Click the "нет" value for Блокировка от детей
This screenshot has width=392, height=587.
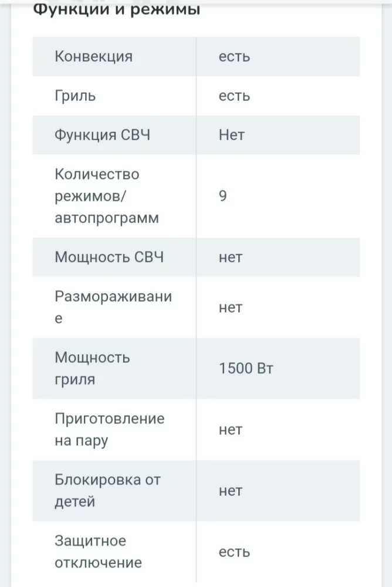click(x=231, y=491)
